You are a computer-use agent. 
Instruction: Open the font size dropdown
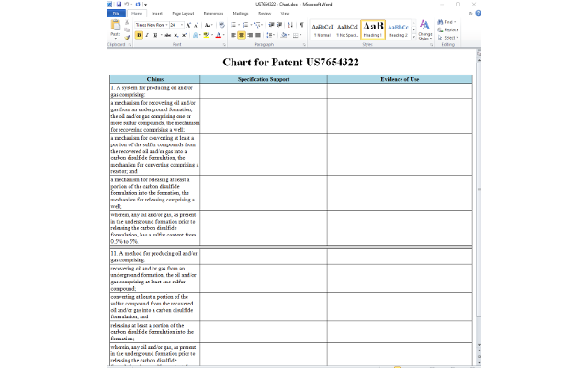pos(176,25)
